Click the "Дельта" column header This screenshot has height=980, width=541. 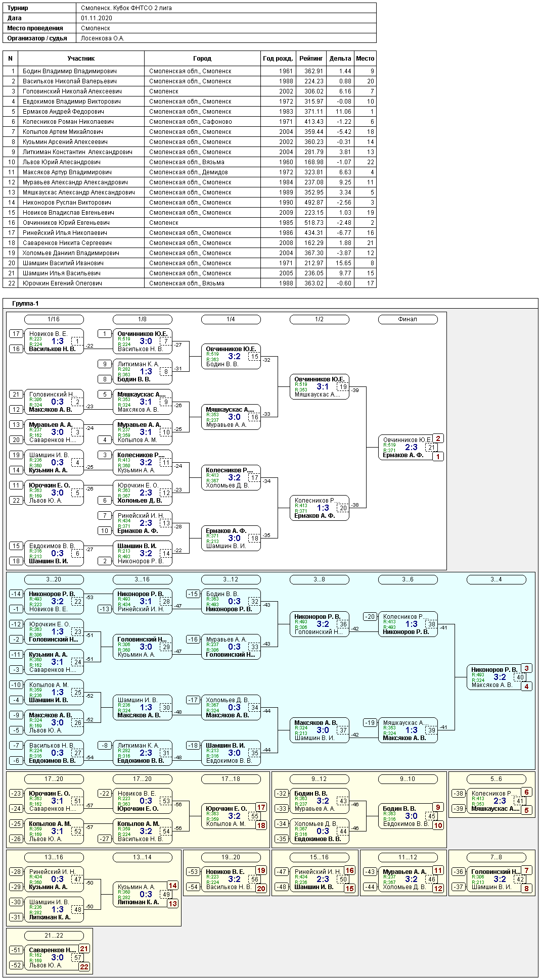[340, 59]
